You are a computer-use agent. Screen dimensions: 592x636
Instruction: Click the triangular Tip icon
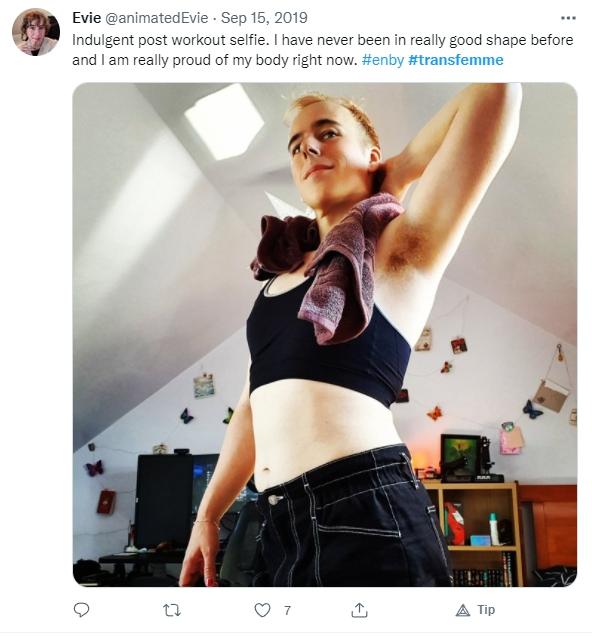[463, 610]
